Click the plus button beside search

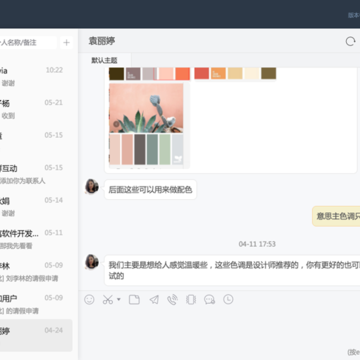(x=66, y=43)
